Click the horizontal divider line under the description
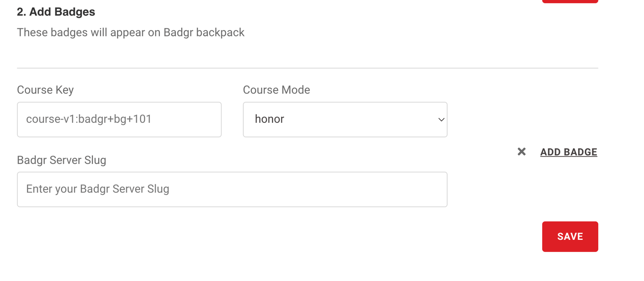 [x=307, y=68]
